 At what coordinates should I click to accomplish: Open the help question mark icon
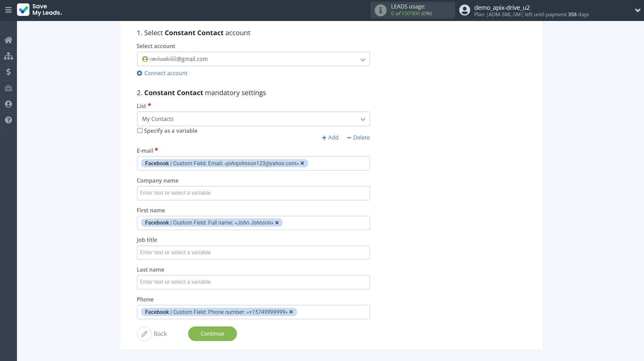coord(8,120)
